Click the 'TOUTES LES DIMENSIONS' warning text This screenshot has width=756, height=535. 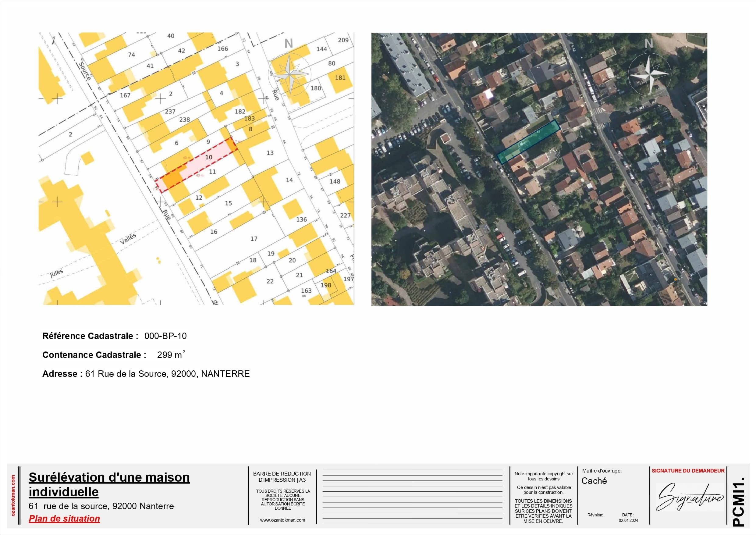pyautogui.click(x=544, y=511)
